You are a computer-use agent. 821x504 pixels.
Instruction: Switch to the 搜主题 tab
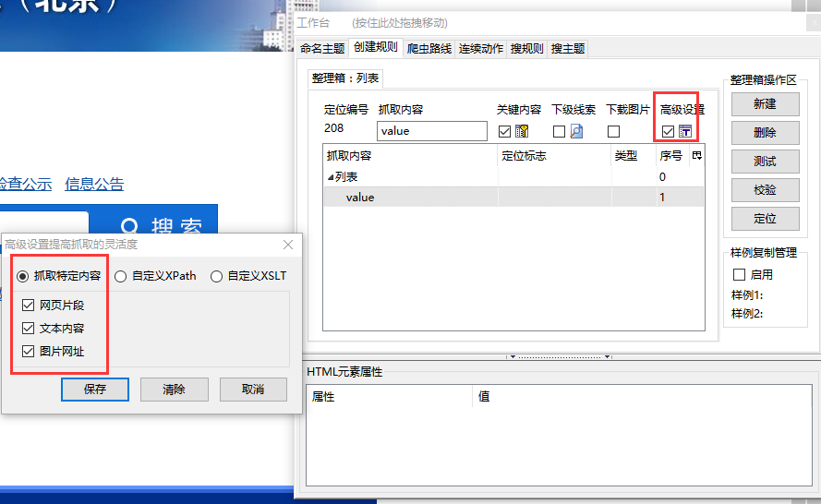(568, 49)
